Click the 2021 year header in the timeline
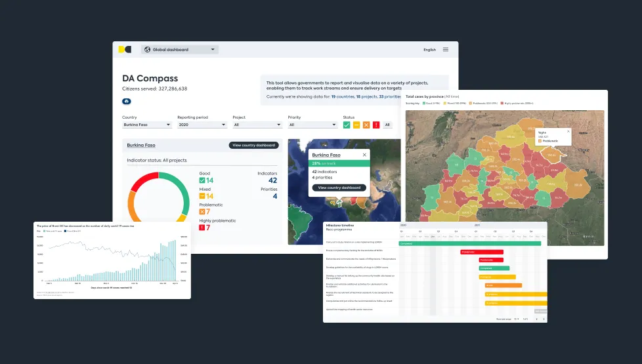Screen dimensions: 642x364 477,226
